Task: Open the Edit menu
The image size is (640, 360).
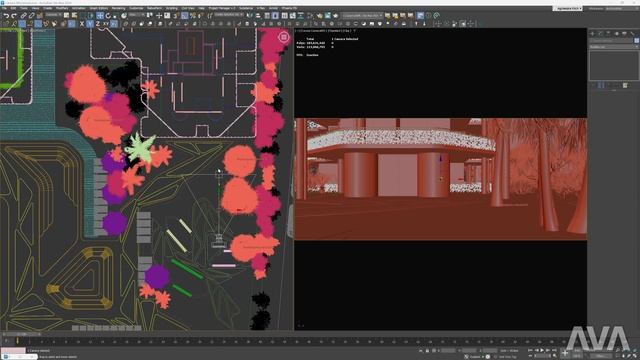Action: coord(13,8)
